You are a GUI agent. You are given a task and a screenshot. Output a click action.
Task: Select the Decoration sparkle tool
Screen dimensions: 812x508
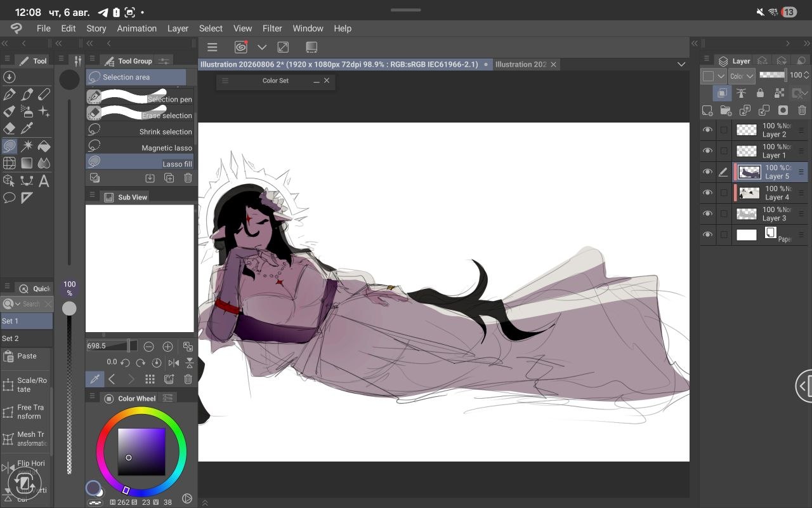coord(44,111)
